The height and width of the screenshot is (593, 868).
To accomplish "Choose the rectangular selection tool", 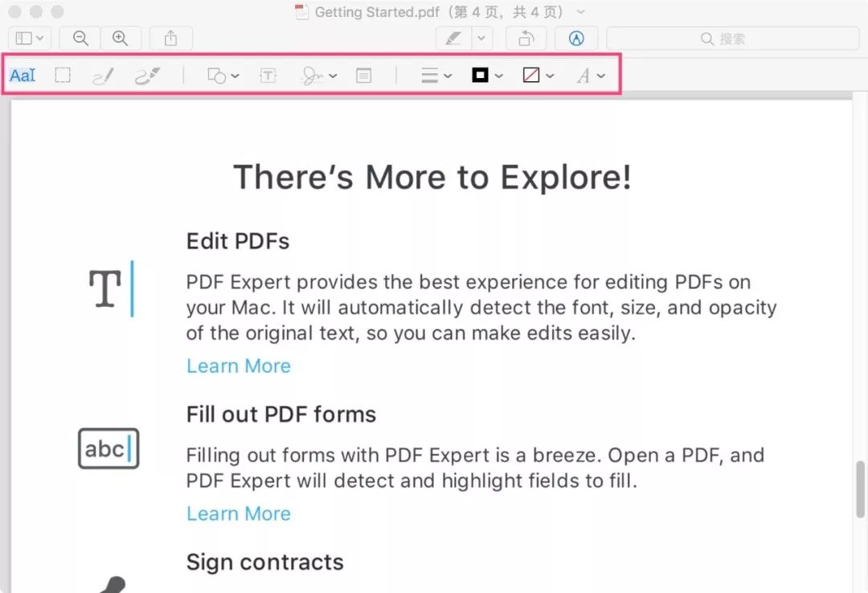I will pyautogui.click(x=63, y=76).
